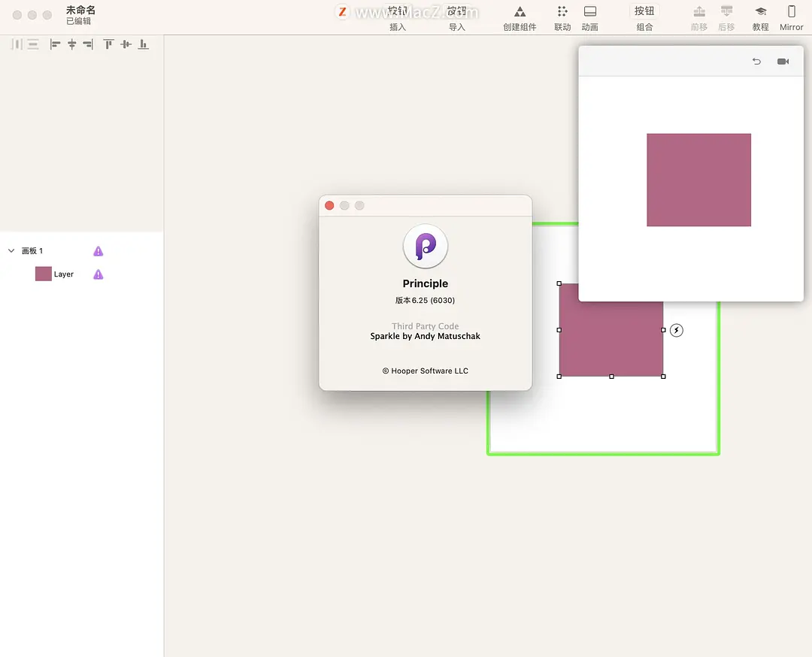Select the Layer row in layer list
The width and height of the screenshot is (812, 657).
tap(64, 274)
